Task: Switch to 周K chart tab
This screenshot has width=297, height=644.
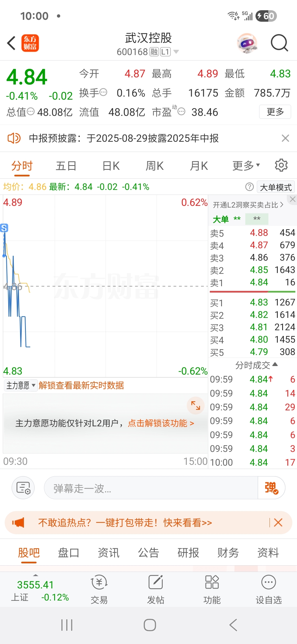Action: 155,166
